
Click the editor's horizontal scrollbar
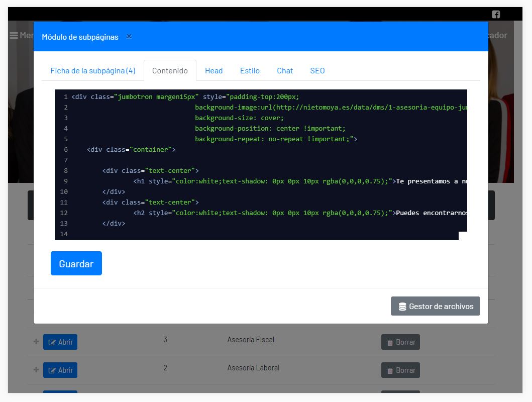pyautogui.click(x=251, y=237)
